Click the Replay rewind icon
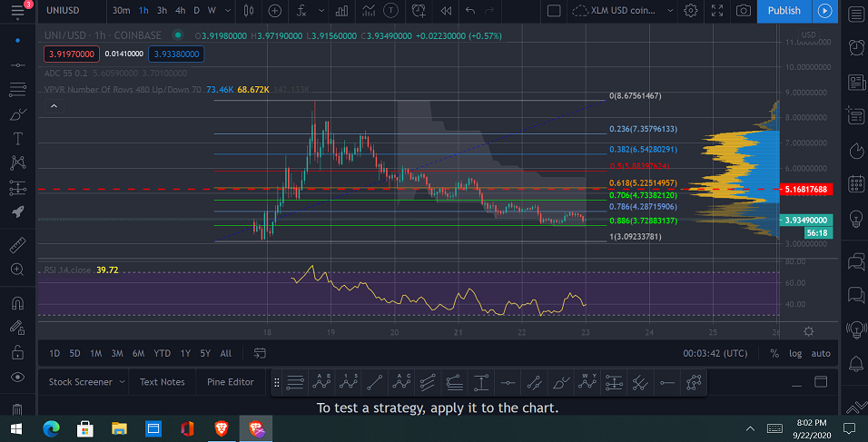 click(446, 11)
